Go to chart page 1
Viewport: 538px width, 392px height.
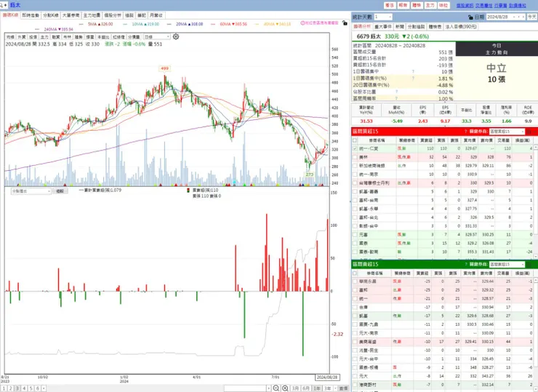tap(4, 388)
